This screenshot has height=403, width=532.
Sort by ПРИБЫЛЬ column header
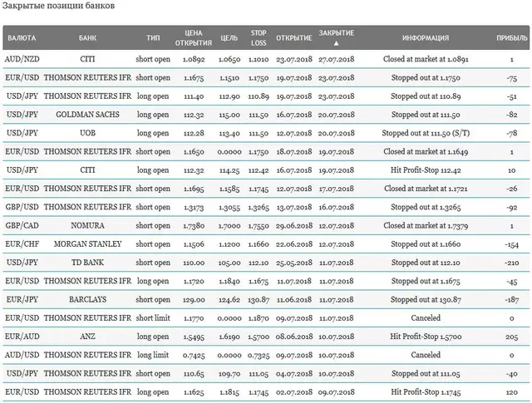point(512,38)
